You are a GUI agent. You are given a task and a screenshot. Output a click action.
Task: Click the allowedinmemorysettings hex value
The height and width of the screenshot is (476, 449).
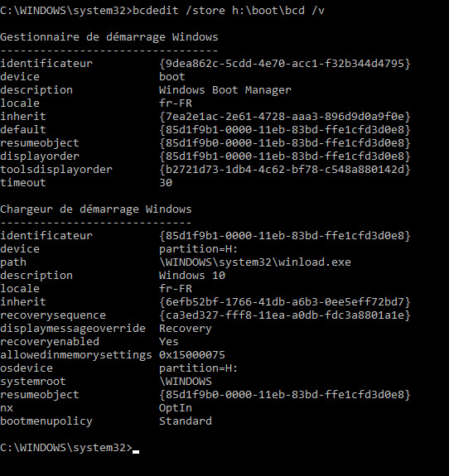(192, 355)
